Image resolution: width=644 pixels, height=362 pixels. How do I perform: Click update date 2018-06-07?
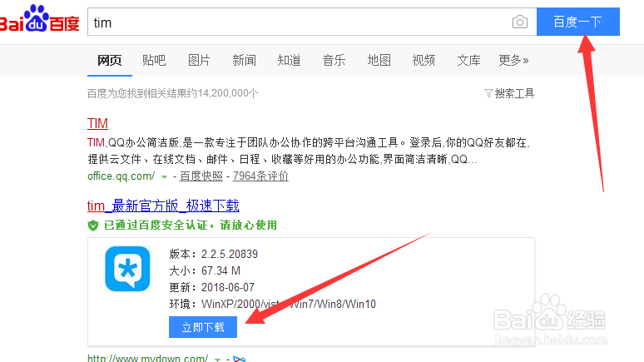point(227,287)
